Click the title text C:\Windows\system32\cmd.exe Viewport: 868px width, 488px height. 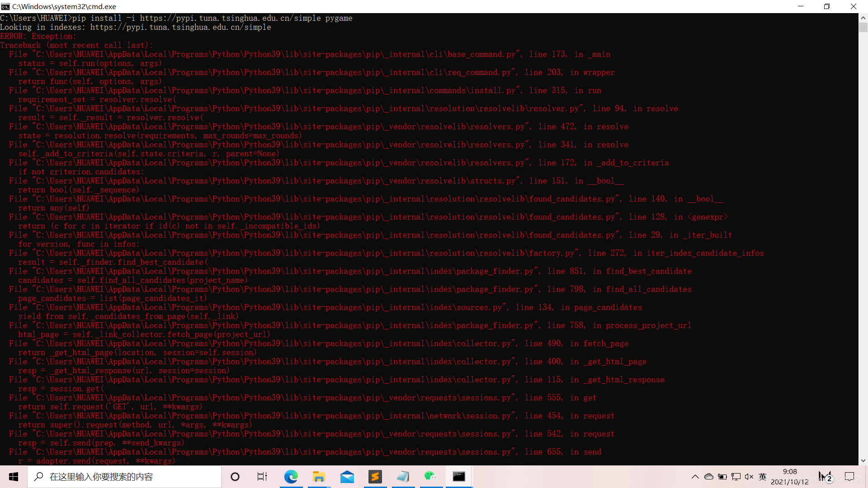pos(64,6)
